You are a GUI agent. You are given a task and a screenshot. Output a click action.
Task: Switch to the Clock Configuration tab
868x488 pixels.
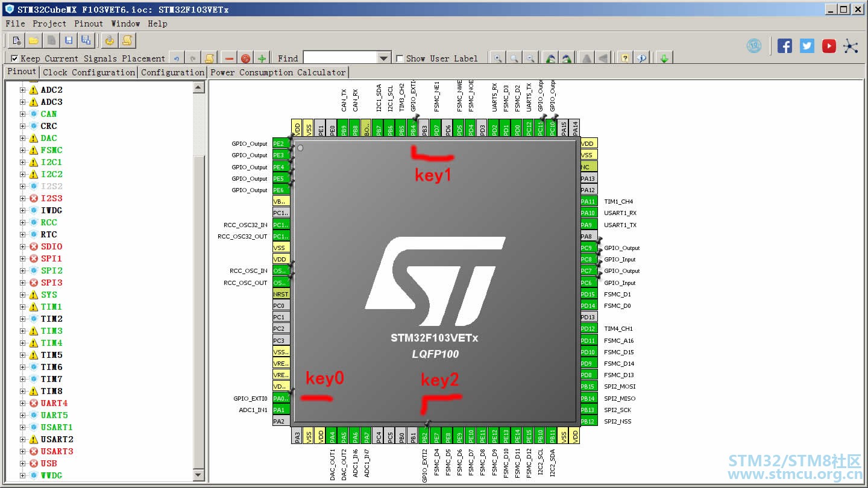click(x=89, y=72)
